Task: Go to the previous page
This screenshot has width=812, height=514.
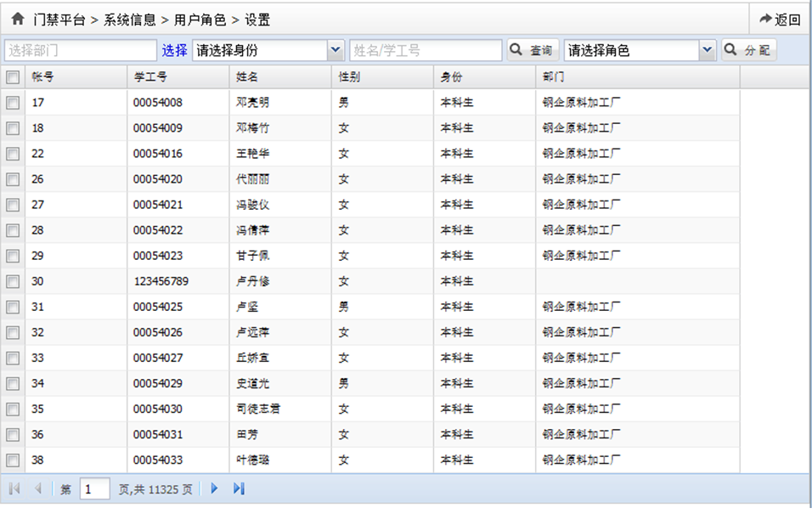Action: tap(37, 489)
